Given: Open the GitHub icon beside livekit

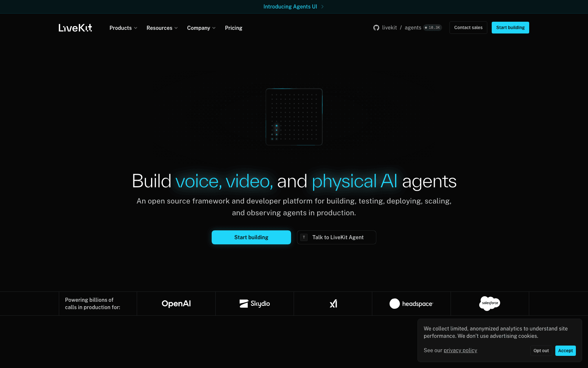Looking at the screenshot, I should [376, 28].
